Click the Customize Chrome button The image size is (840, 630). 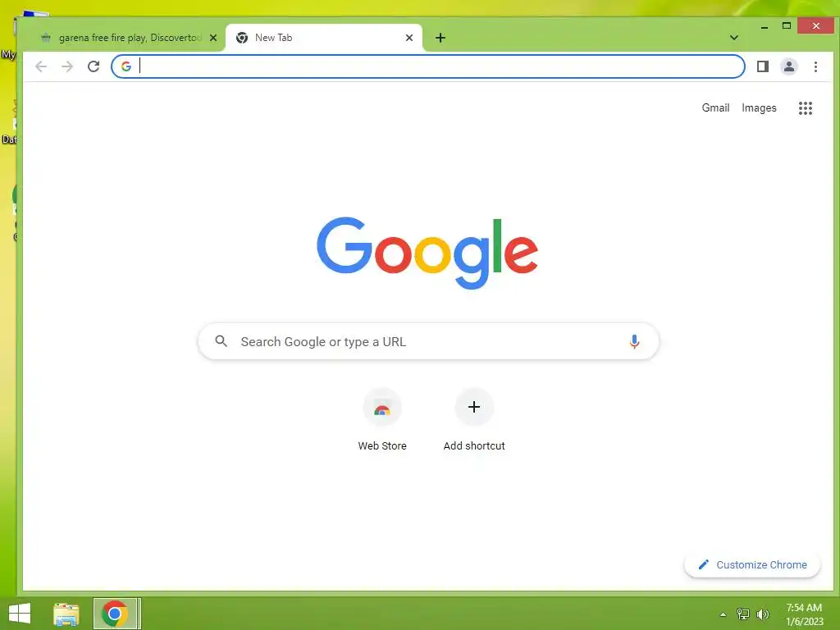[x=752, y=564]
